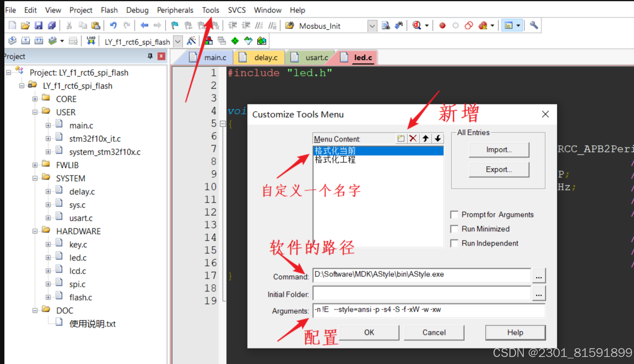Insert a breakpoint with the red dot icon
Screen dimensions: 634x364
click(442, 25)
